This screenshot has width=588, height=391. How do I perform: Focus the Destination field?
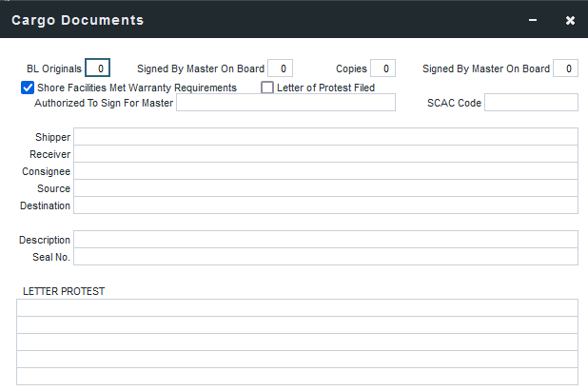click(x=325, y=205)
